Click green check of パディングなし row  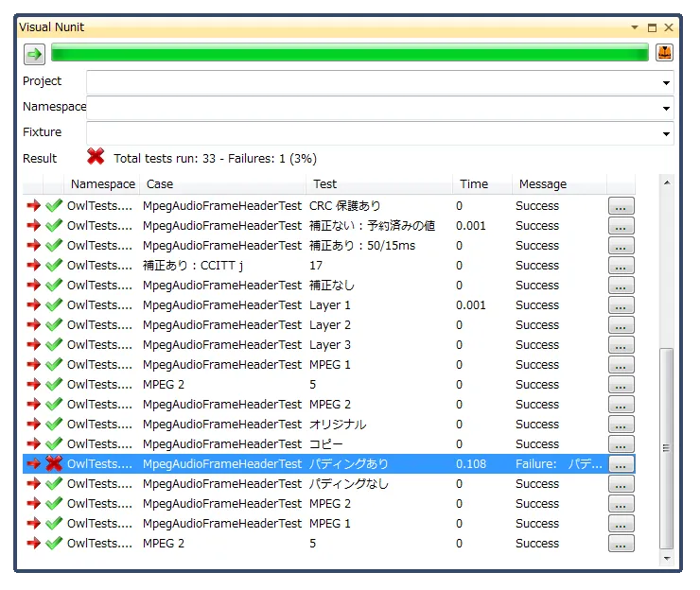[54, 484]
